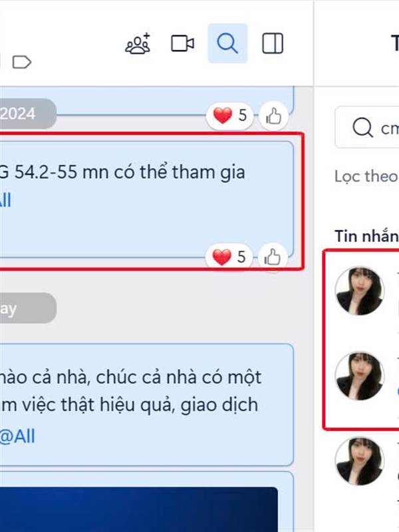
Task: Click thumbs-up on top partially hidden message
Action: 273,116
